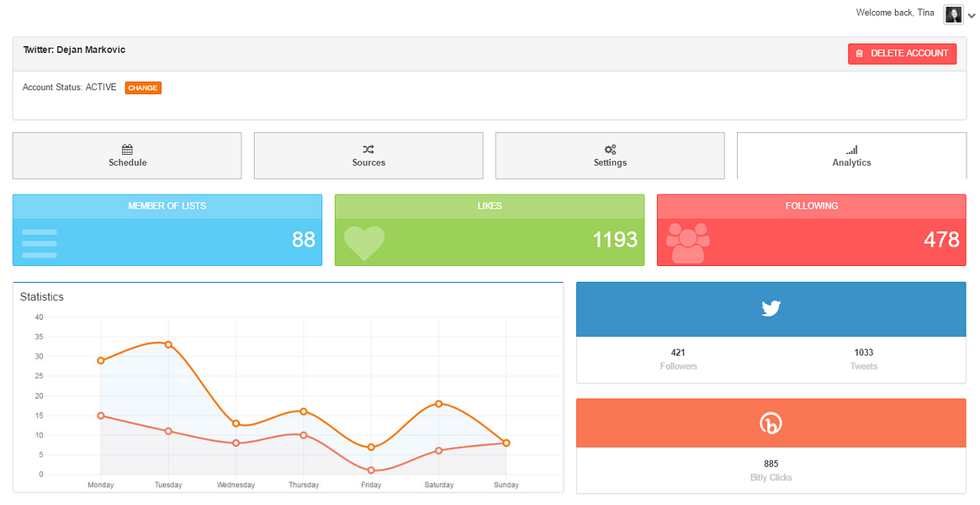Click Account Status ACTIVE label
980x505 pixels.
(69, 87)
